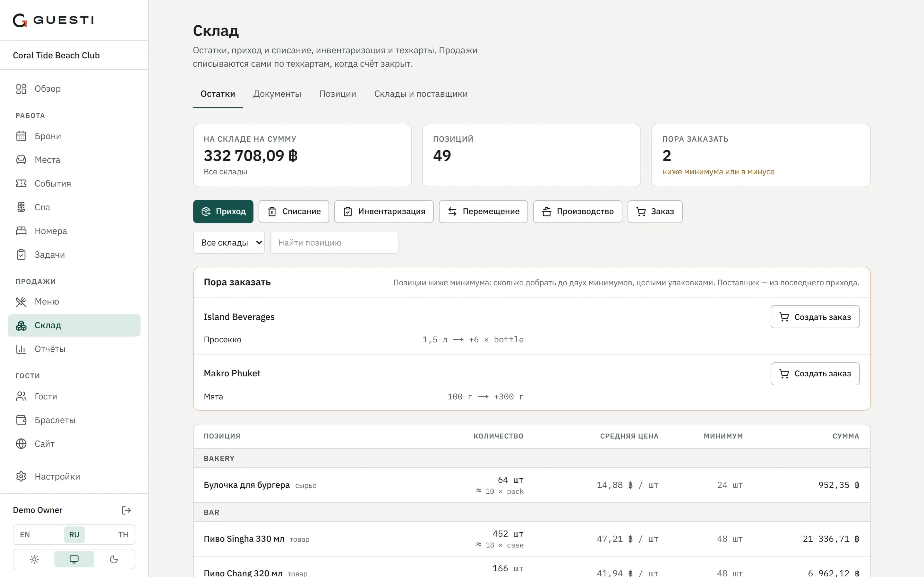The width and height of the screenshot is (924, 577).
Task: Switch to light theme sun toggle
Action: [x=34, y=559]
